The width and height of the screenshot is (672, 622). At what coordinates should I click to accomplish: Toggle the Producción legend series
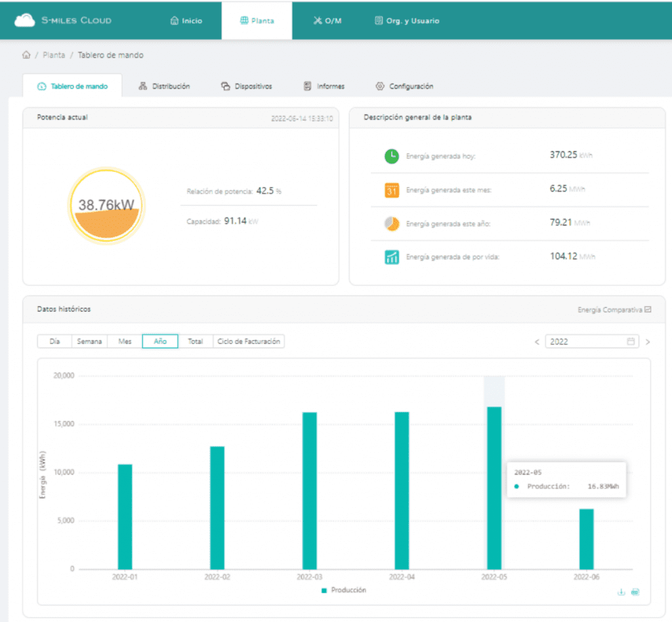pos(344,590)
